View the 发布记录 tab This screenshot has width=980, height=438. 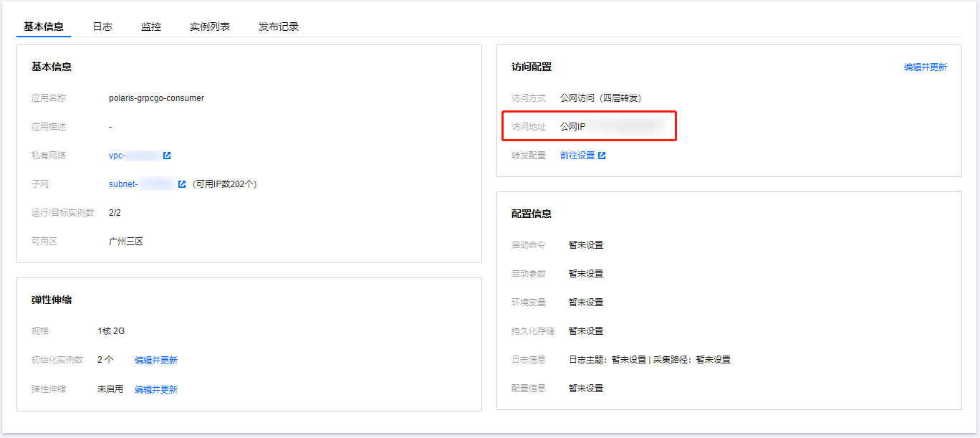tap(279, 27)
